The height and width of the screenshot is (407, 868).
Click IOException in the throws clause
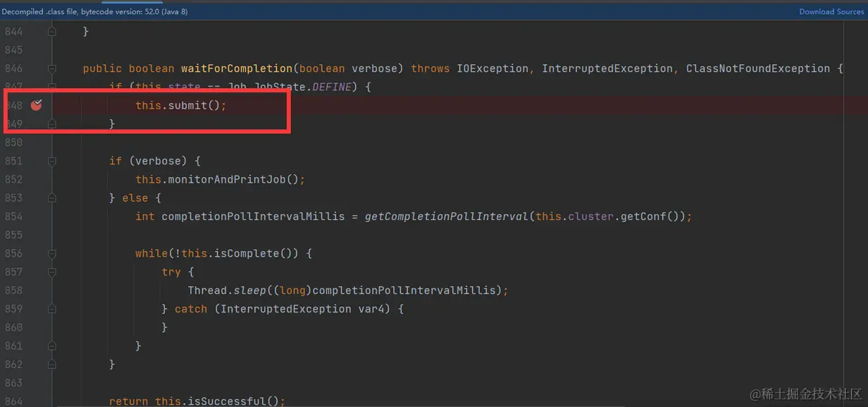pos(492,68)
